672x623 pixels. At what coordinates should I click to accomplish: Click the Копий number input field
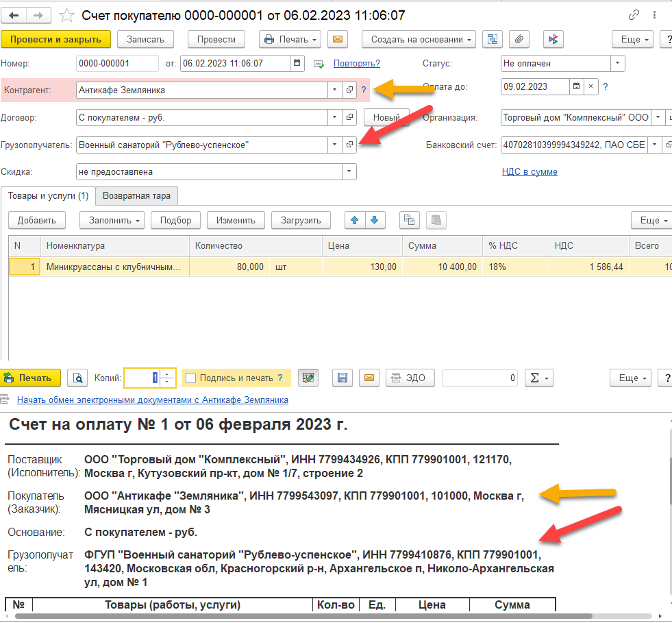point(142,378)
